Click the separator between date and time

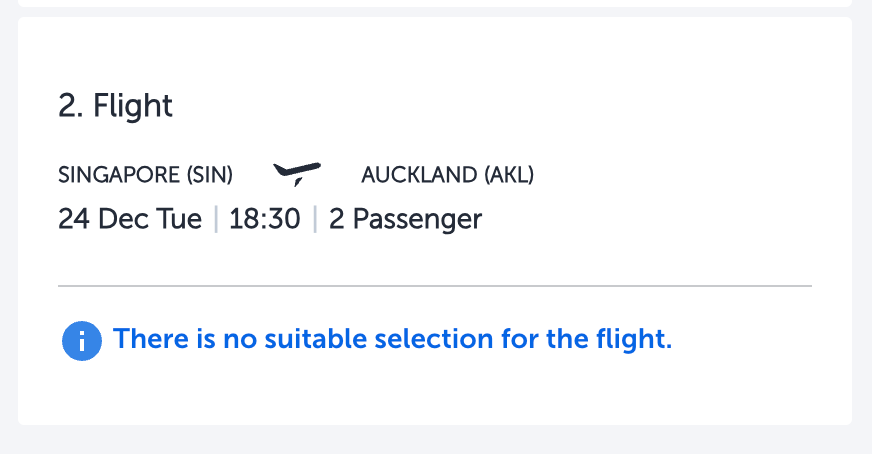216,219
